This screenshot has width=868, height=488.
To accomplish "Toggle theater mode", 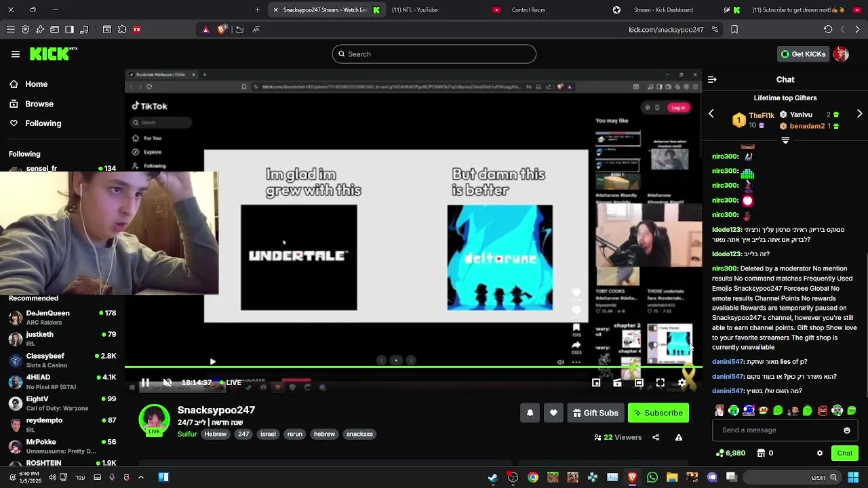I will pyautogui.click(x=639, y=383).
